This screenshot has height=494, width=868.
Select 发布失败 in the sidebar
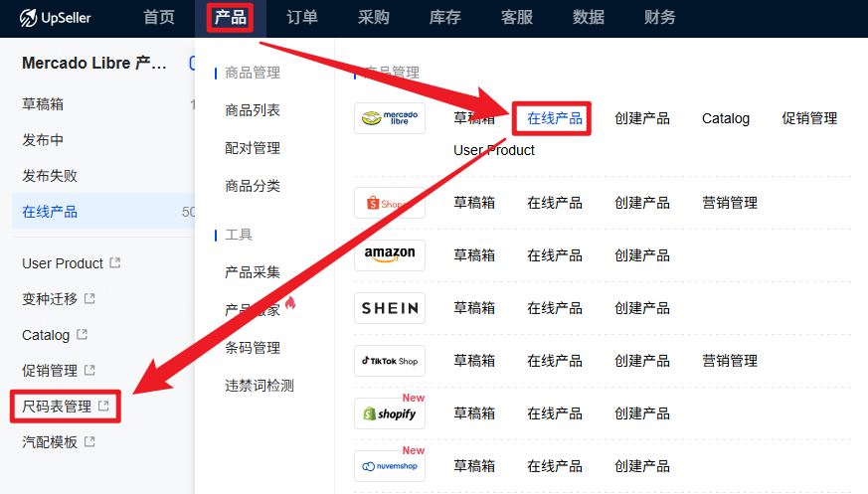coord(50,176)
